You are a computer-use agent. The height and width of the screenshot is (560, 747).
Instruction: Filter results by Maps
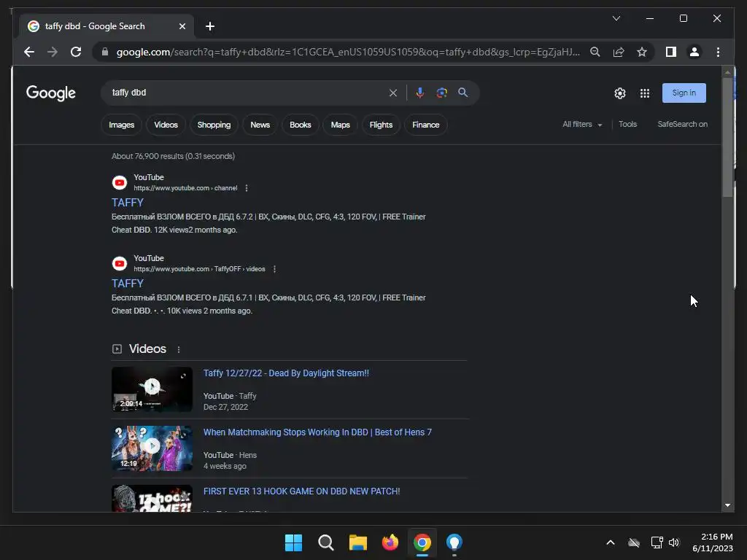coord(340,125)
